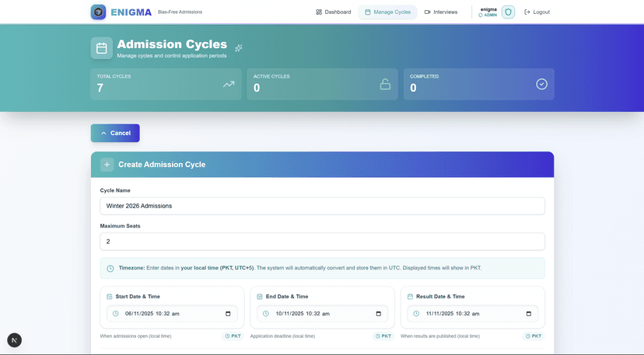Viewport: 644px width, 355px height.
Task: Click the sparkle icon next to Admission Cycles
Action: click(239, 48)
